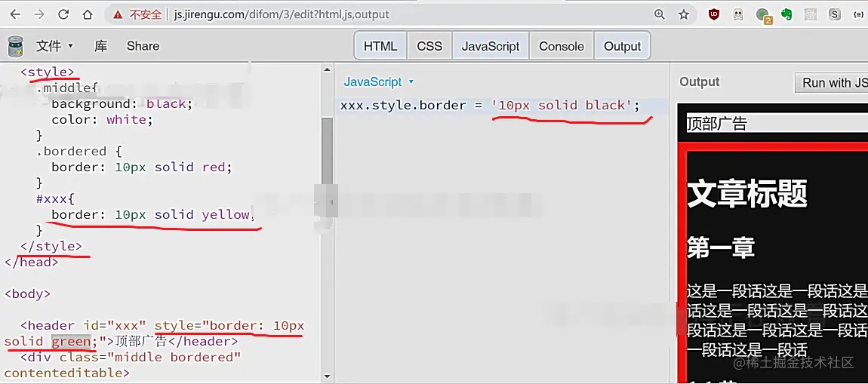The image size is (868, 384).
Task: Click the JS Bin trash-can logo
Action: [x=16, y=46]
